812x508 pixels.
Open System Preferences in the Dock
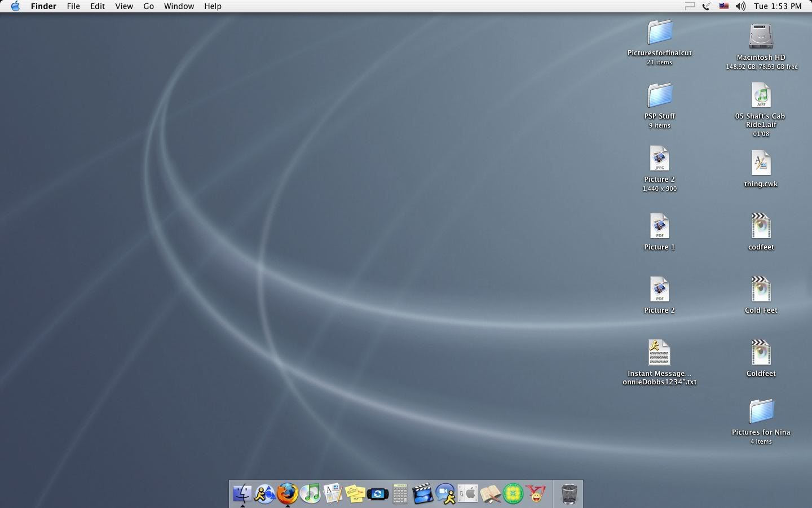pos(468,494)
